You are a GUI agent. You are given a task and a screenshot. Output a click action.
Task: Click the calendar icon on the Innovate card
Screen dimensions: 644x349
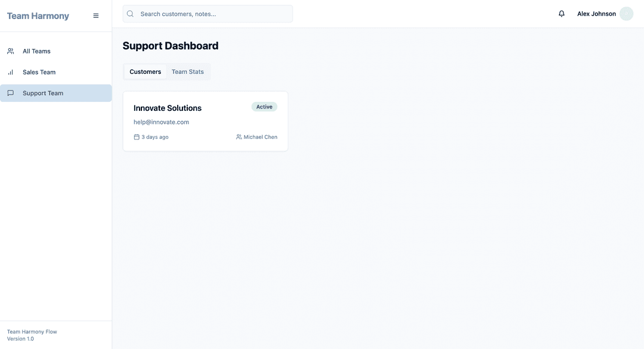point(137,137)
